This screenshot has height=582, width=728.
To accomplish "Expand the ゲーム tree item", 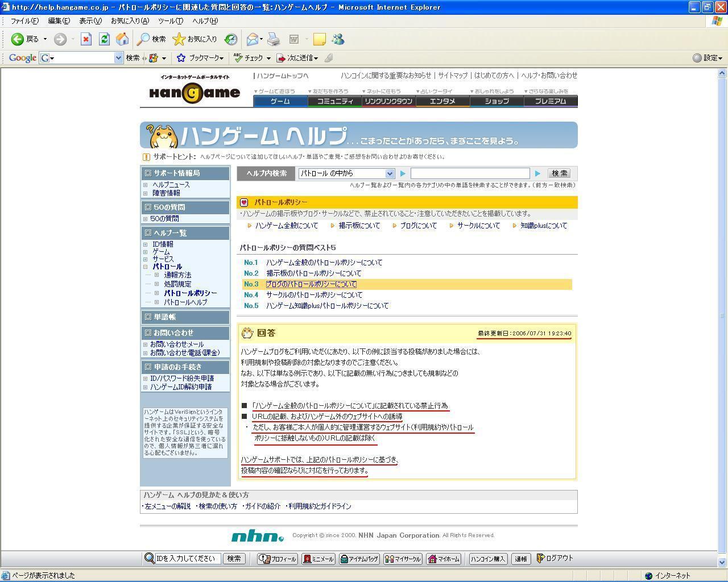I will pos(145,252).
